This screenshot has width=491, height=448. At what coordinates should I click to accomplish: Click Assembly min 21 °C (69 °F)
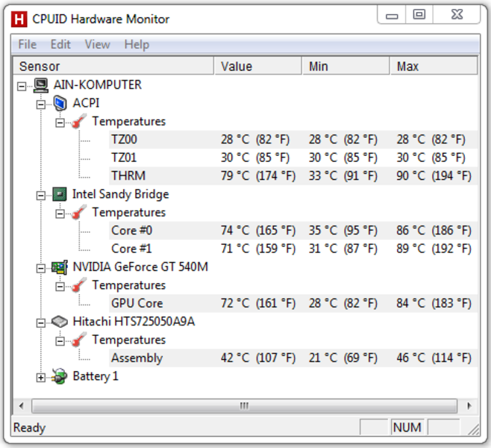pyautogui.click(x=343, y=358)
